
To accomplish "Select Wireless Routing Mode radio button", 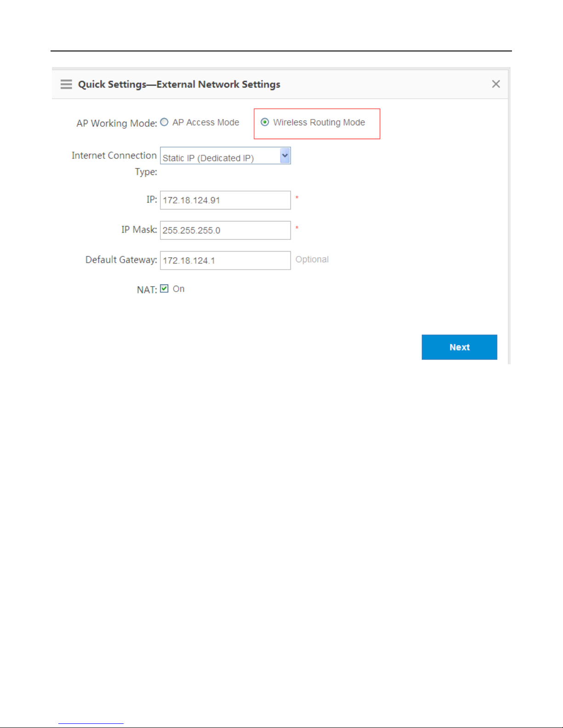I will tap(265, 122).
